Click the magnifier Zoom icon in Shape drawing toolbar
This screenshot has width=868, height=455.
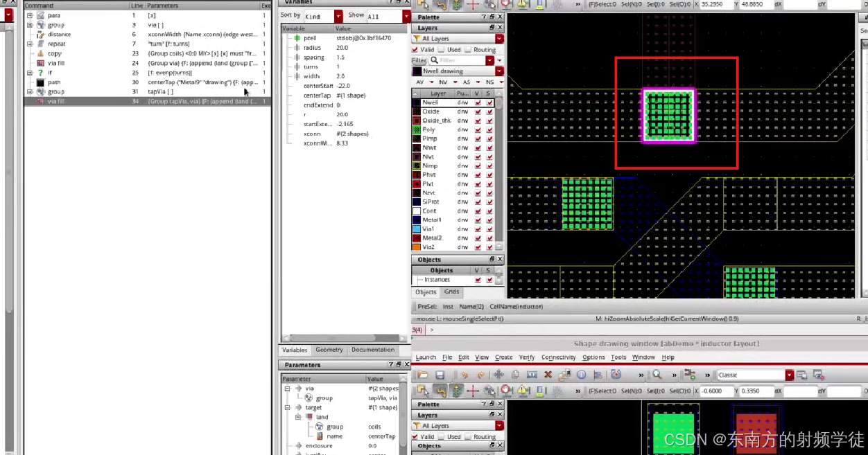coord(657,375)
